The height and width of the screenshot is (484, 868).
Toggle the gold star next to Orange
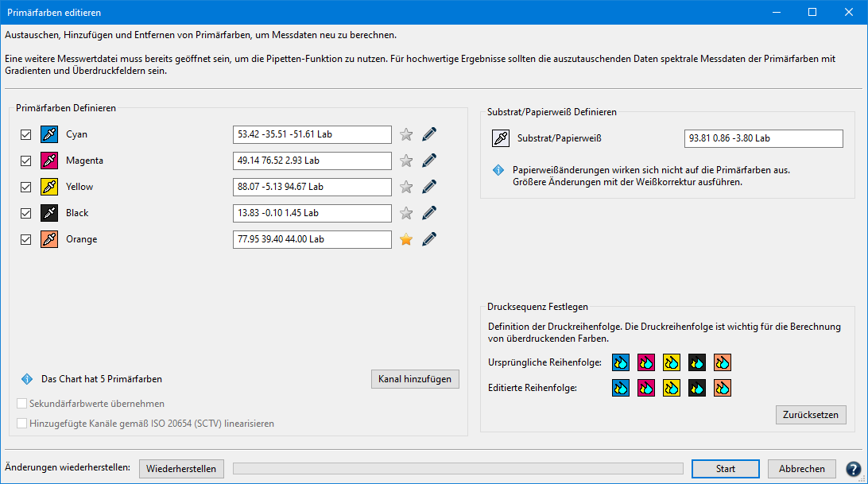point(406,239)
